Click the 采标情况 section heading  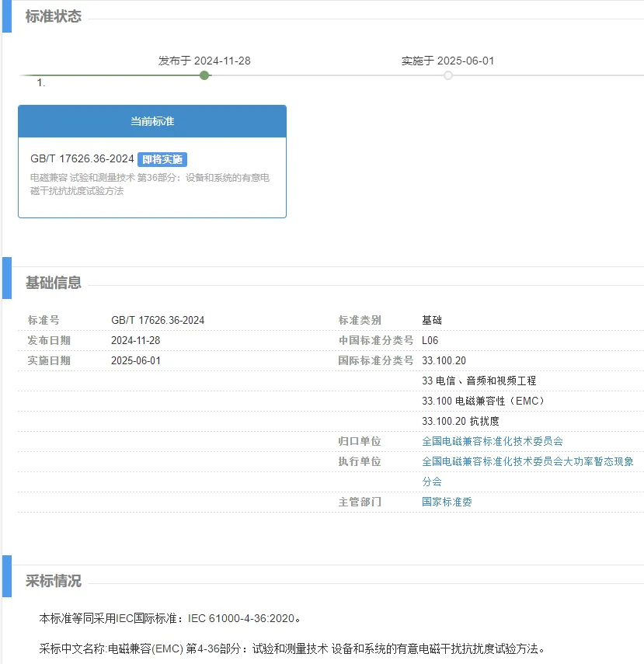(54, 581)
